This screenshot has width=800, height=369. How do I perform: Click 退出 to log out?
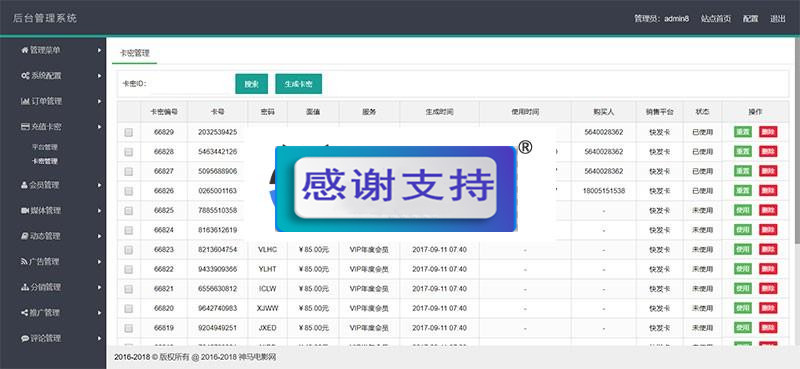point(778,19)
